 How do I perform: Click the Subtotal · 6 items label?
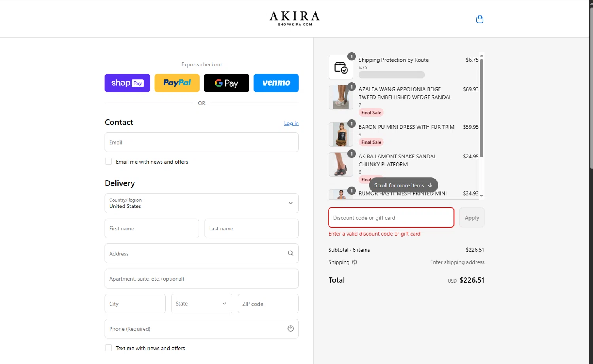click(x=349, y=250)
